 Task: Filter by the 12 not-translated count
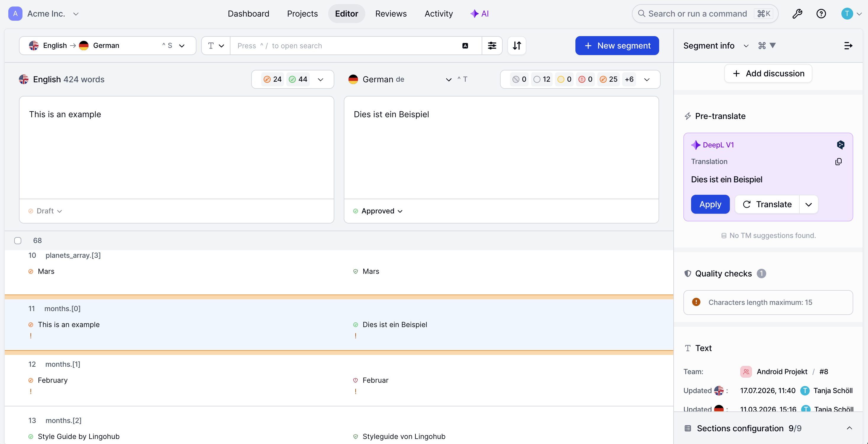[x=542, y=79]
